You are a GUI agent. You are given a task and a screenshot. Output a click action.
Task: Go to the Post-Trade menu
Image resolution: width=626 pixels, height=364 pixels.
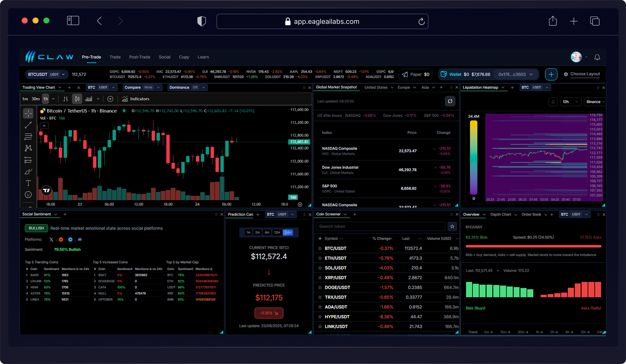point(139,57)
